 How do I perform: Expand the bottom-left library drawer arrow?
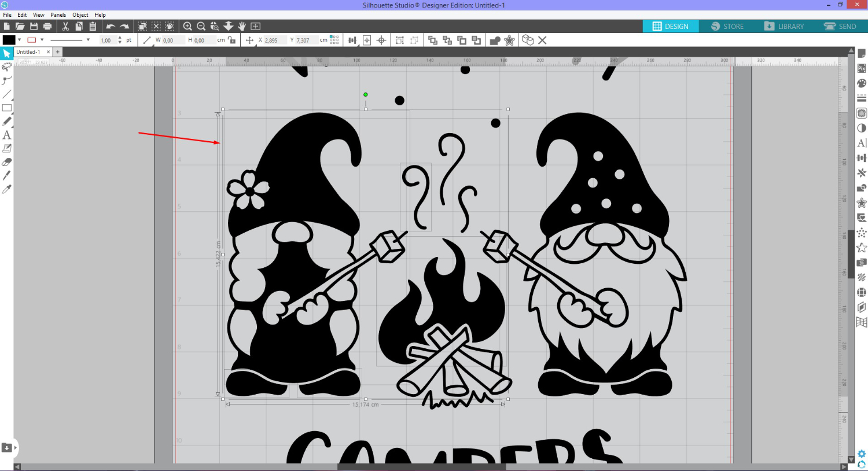coord(15,447)
